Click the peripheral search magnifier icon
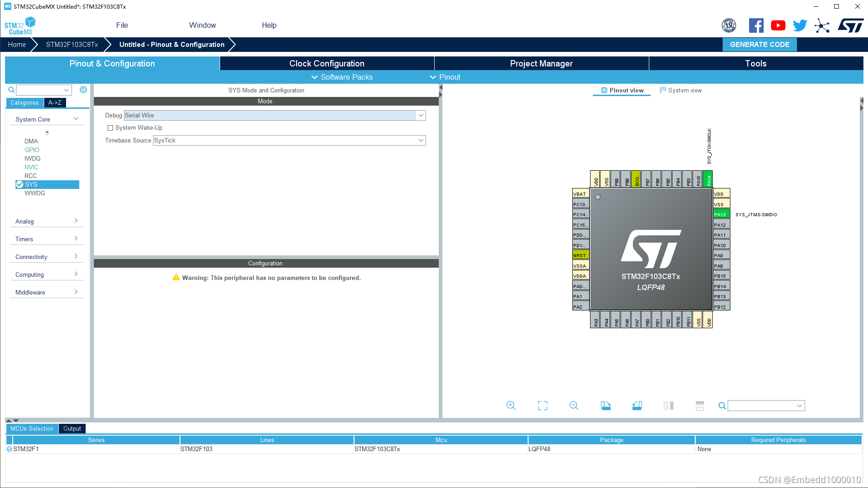The height and width of the screenshot is (488, 868). [x=11, y=90]
